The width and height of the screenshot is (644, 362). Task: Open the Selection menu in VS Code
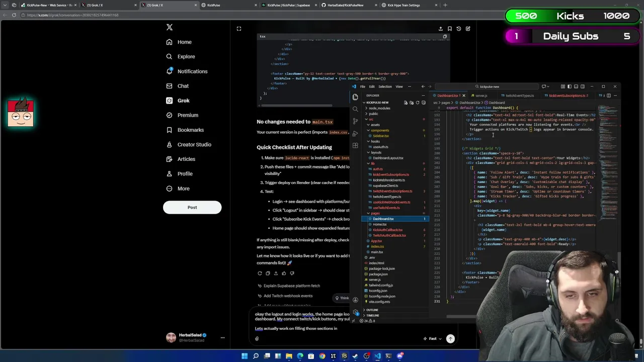(385, 86)
